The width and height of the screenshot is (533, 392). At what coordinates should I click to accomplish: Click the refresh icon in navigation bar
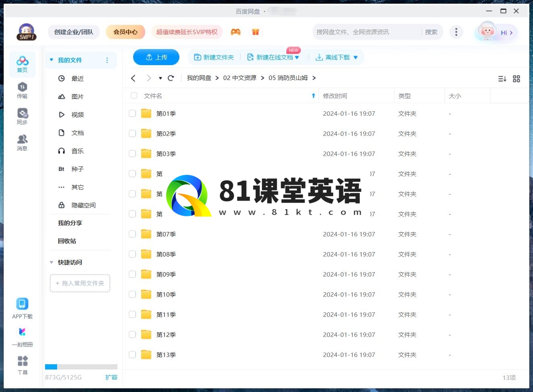click(171, 78)
